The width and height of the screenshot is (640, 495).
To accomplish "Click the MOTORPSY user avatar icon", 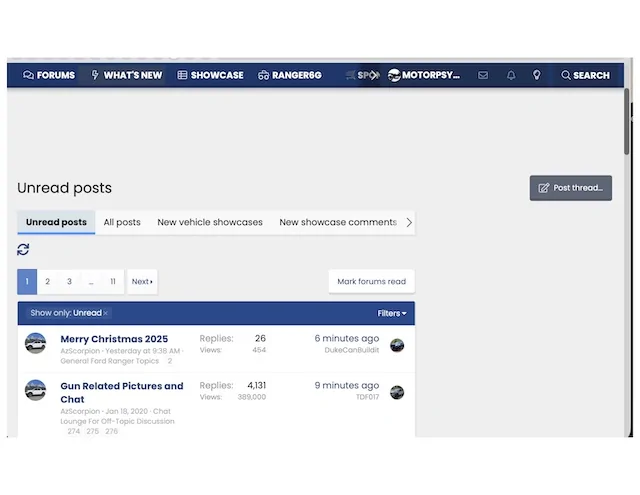I will pos(394,75).
